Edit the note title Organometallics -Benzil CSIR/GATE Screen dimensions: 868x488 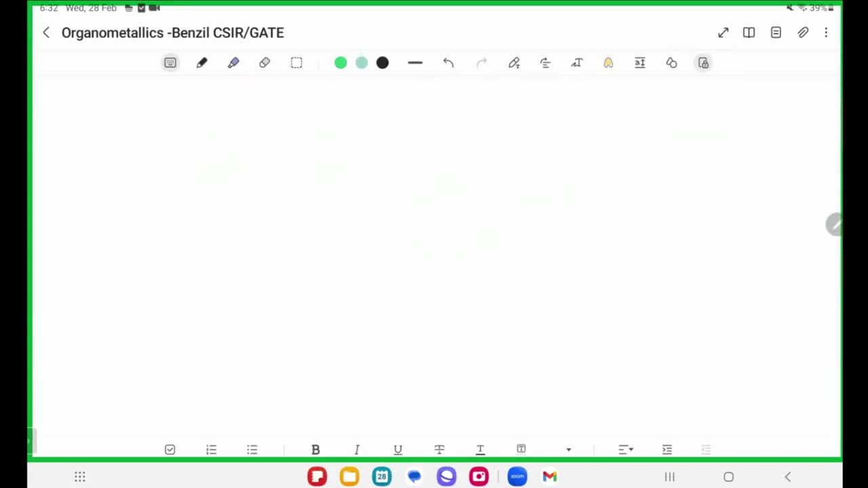pyautogui.click(x=172, y=33)
